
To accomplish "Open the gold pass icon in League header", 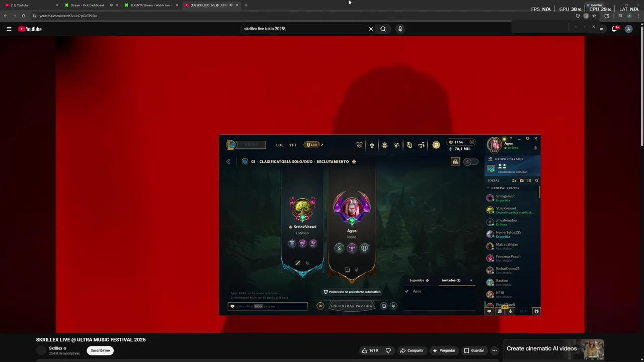I will pyautogui.click(x=436, y=145).
